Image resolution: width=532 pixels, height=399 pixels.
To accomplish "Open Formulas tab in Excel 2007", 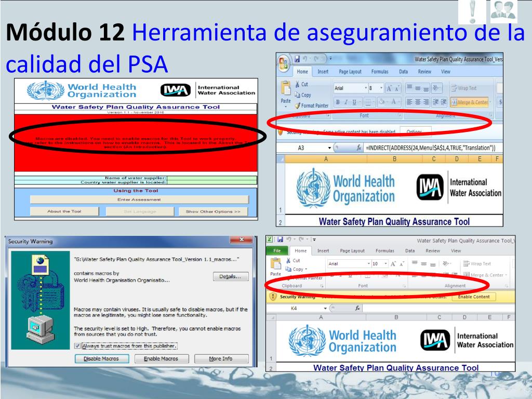I will pyautogui.click(x=380, y=72).
